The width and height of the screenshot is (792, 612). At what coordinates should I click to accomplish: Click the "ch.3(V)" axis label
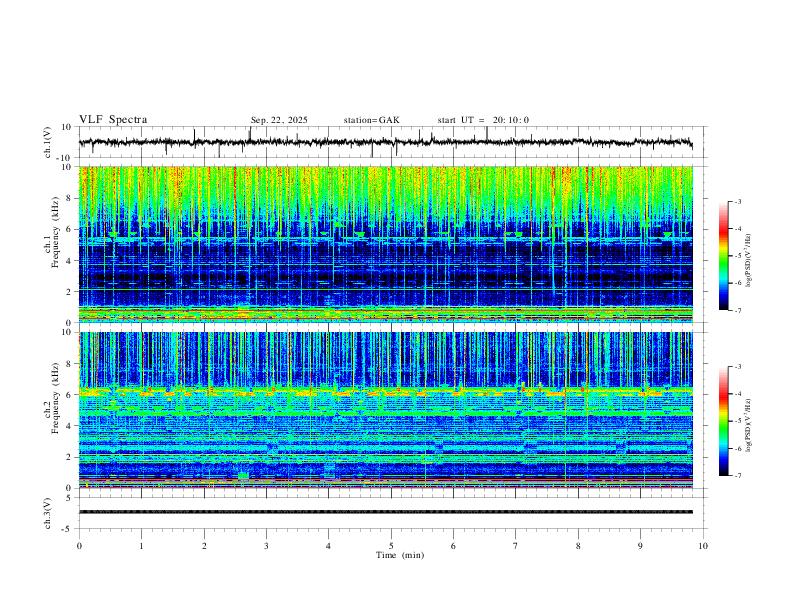click(48, 514)
